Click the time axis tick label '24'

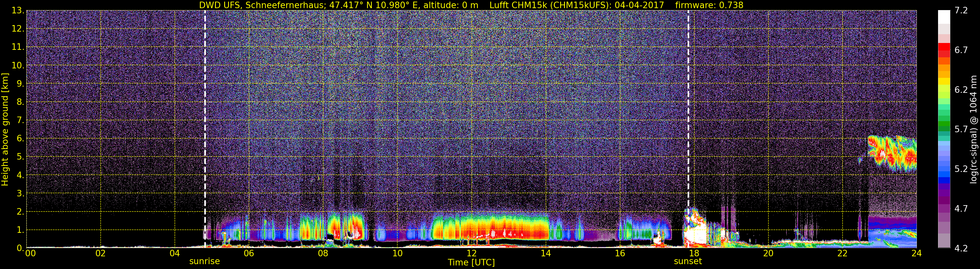click(x=917, y=253)
